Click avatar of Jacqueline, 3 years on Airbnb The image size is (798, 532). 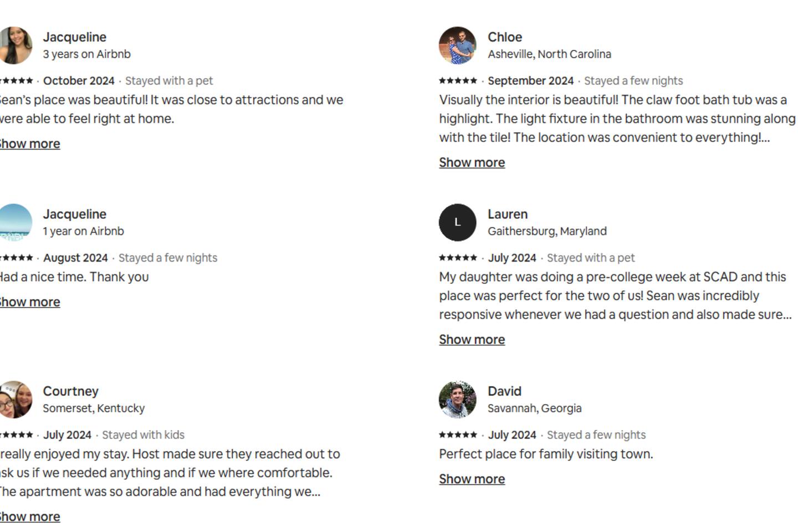[x=15, y=45]
